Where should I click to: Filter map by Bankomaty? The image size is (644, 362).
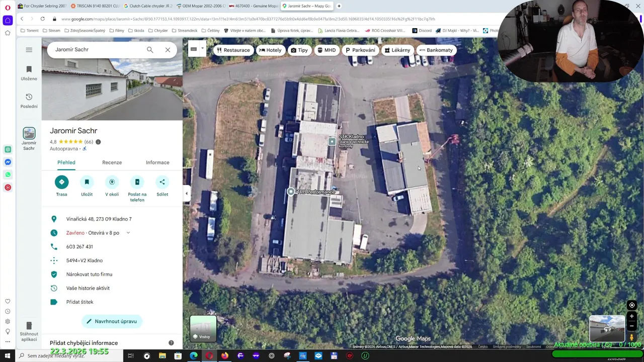(x=436, y=50)
